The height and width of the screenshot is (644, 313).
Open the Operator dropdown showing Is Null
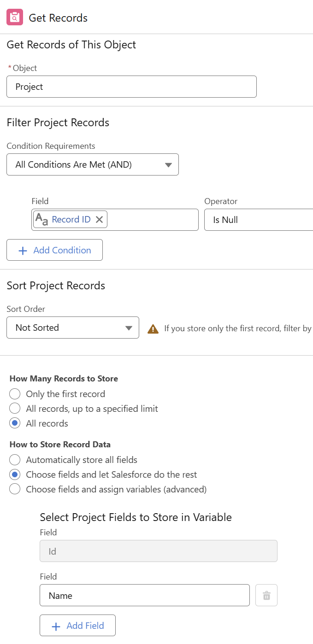click(x=258, y=220)
